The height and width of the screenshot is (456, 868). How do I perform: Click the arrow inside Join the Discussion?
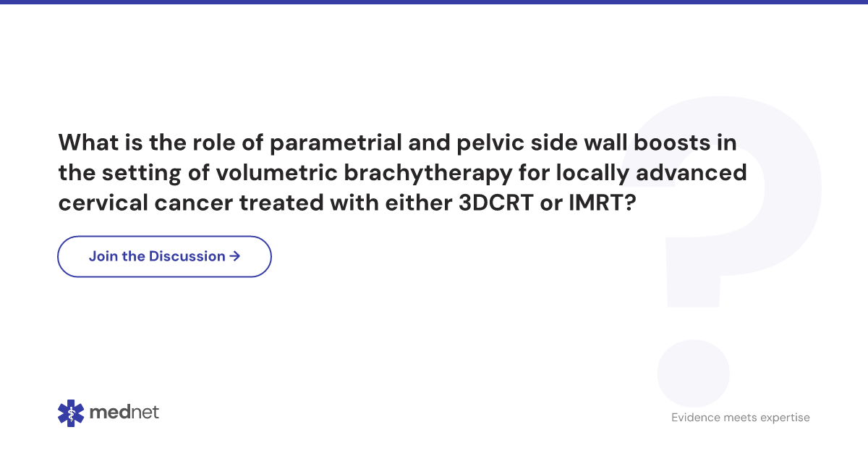pos(234,256)
